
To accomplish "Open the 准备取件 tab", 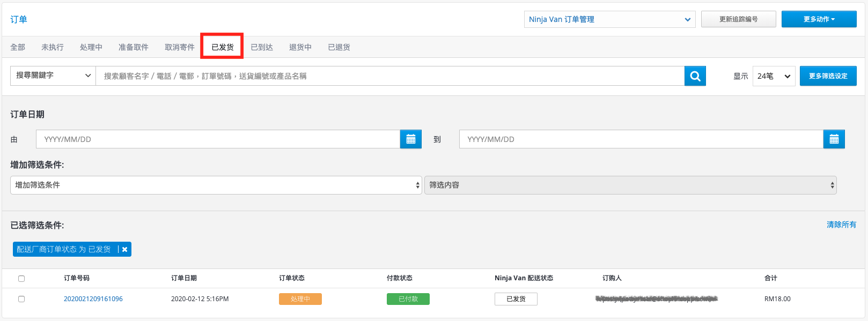I will (134, 47).
